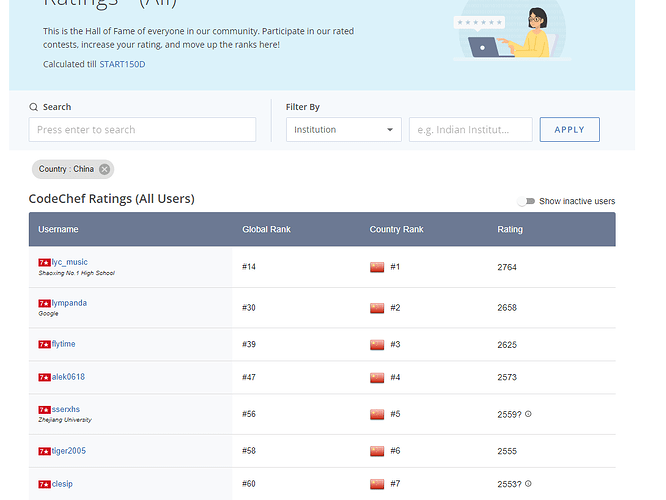666x500 pixels.
Task: Open flytime user profile
Action: (x=63, y=344)
